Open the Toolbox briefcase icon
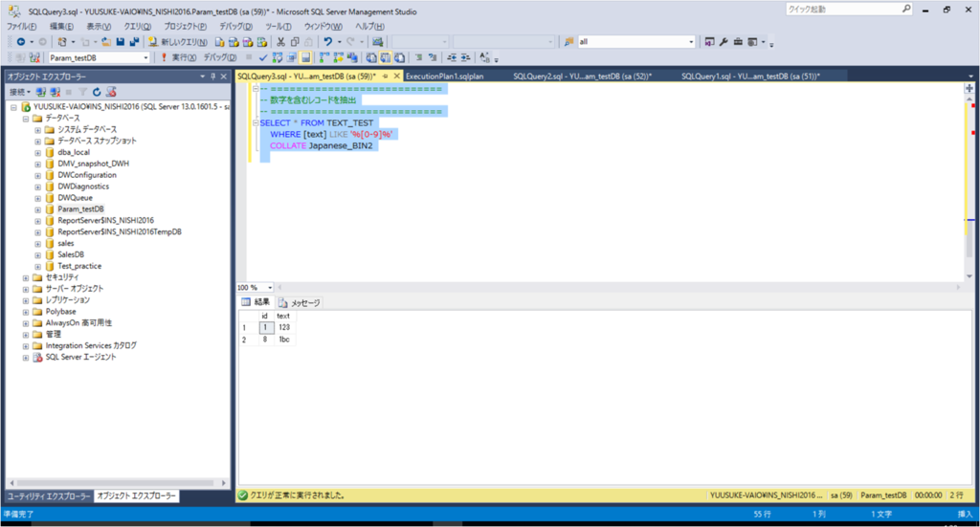This screenshot has height=527, width=980. 738,42
